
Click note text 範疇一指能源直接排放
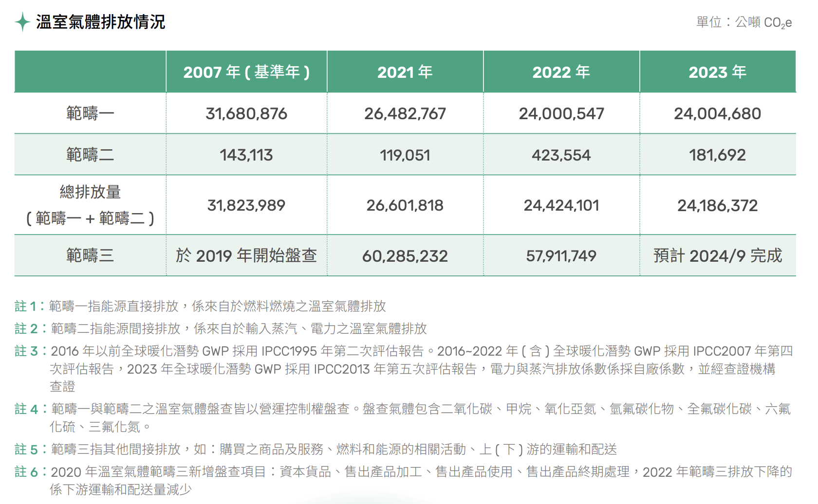(113, 306)
